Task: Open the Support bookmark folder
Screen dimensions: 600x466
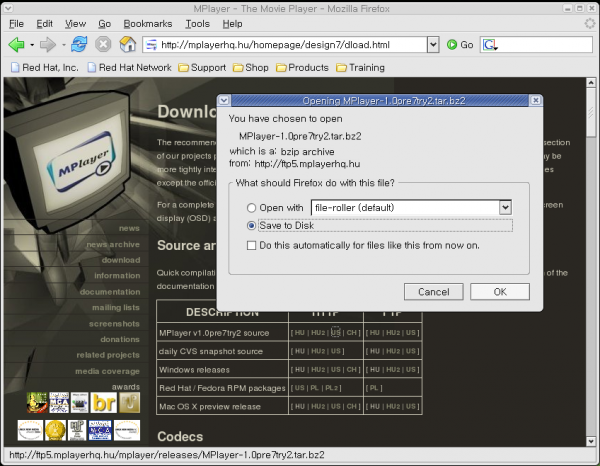Action: pyautogui.click(x=202, y=68)
